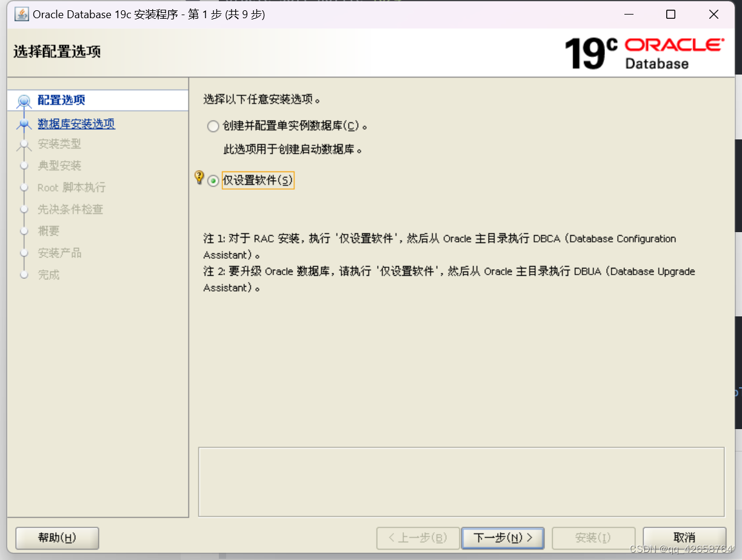Click the note '注 1' about RAC installation
The width and height of the screenshot is (742, 560).
(440, 247)
